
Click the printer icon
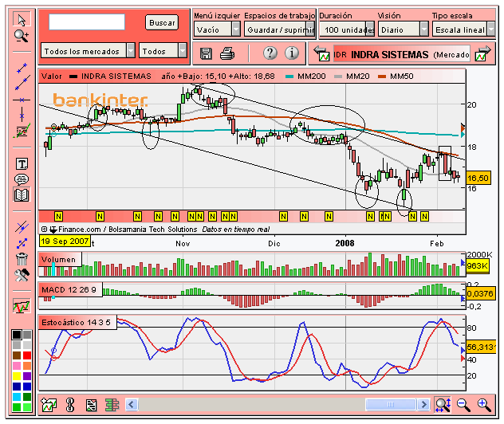(x=227, y=53)
